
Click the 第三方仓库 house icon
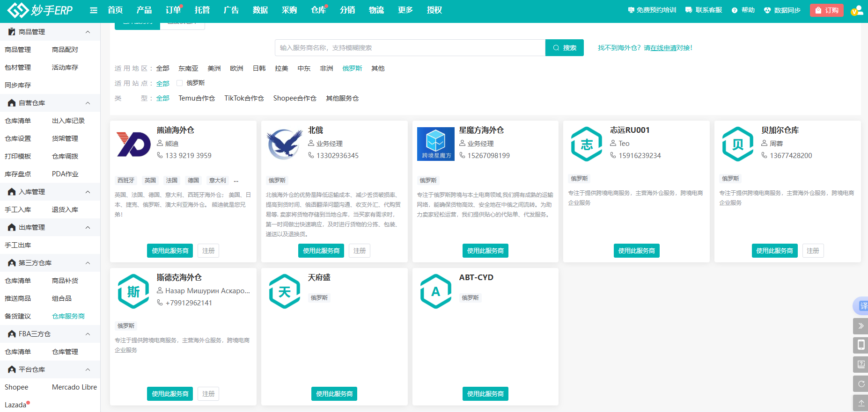point(12,263)
